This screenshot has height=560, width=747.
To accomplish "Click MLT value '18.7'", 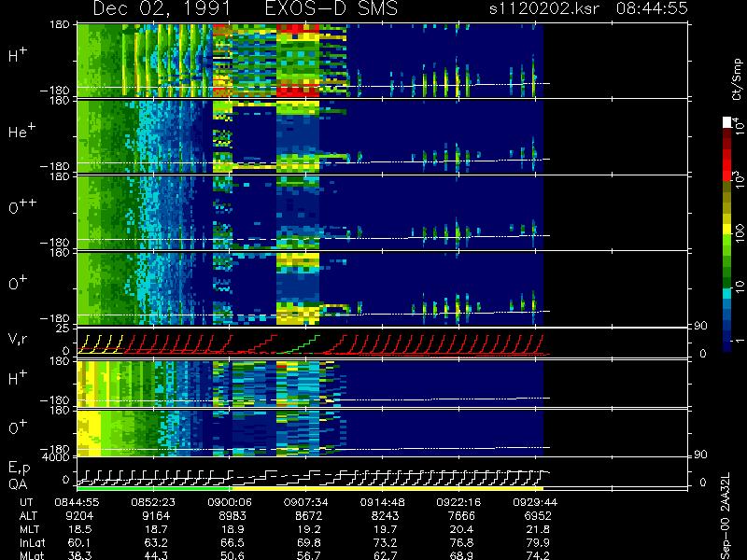I will point(156,529).
